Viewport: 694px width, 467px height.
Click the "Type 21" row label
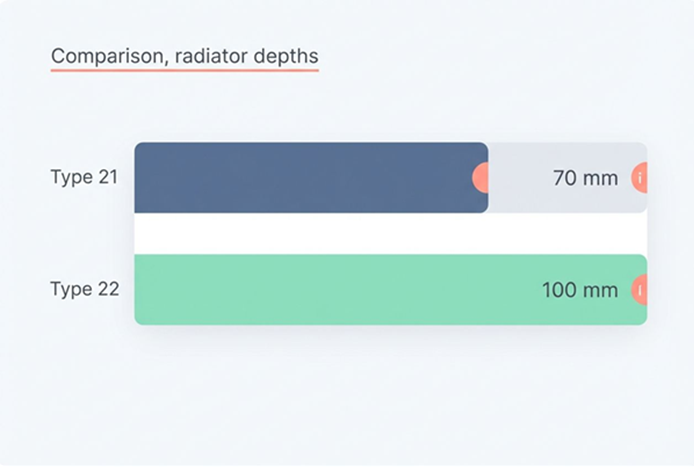pyautogui.click(x=84, y=178)
